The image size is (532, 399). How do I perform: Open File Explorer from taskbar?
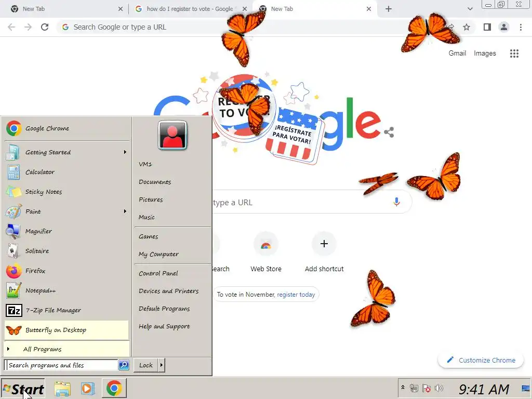pyautogui.click(x=62, y=389)
